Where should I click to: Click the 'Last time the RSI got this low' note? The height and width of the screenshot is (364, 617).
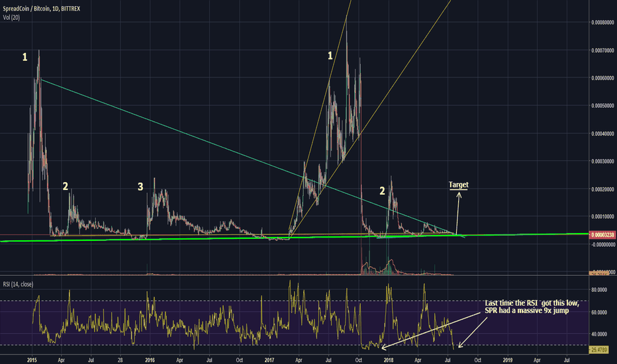tap(532, 306)
